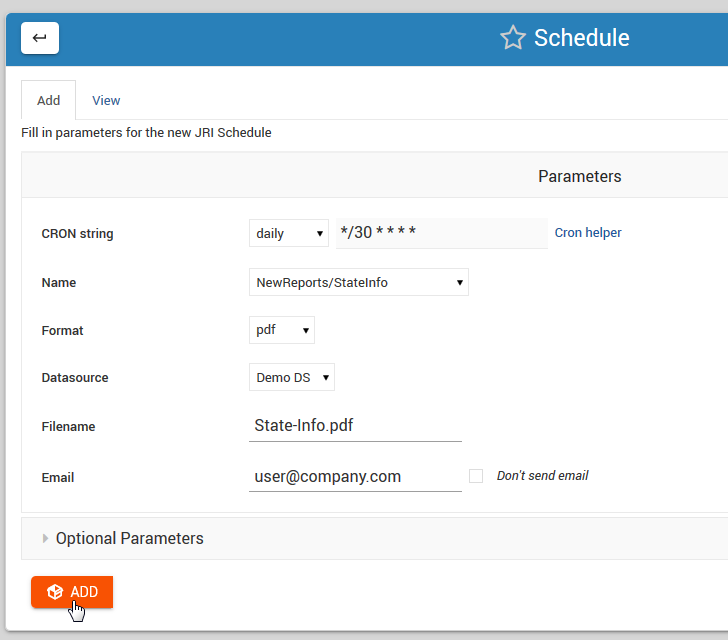Click the Datasource label
728x640 pixels.
75,378
